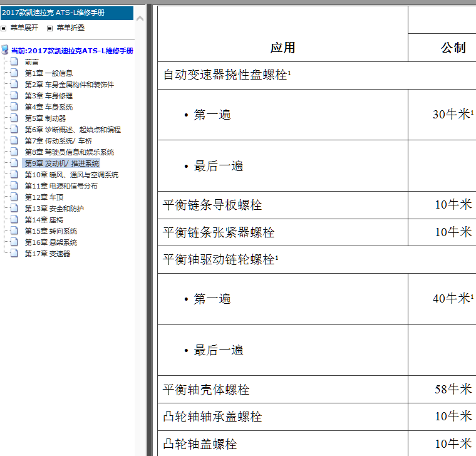This screenshot has height=456, width=476.
Task: Open 第2章 车身金属构件和装饰件
Action: point(70,85)
